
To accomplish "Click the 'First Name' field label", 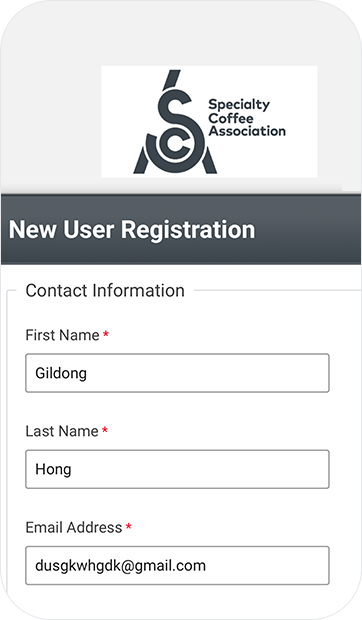I will (x=62, y=335).
